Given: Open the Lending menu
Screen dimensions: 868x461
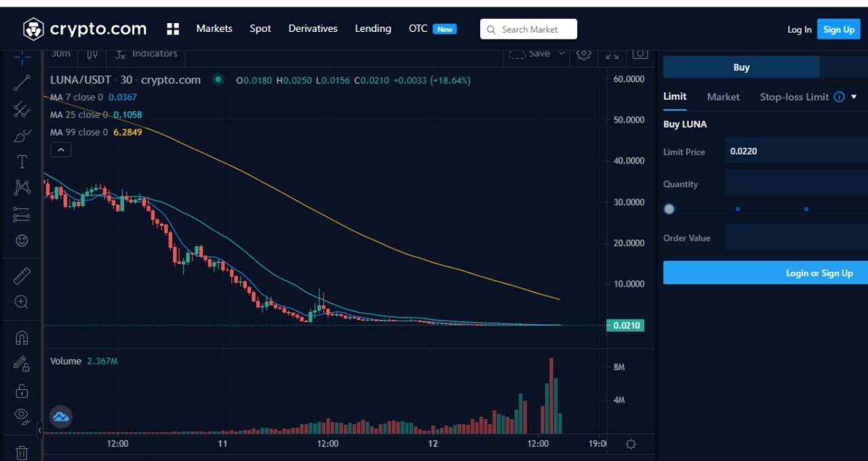Looking at the screenshot, I should (x=373, y=28).
